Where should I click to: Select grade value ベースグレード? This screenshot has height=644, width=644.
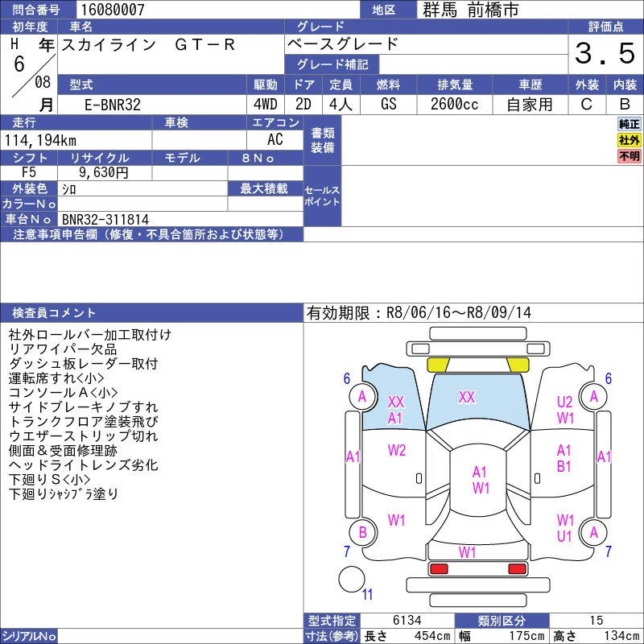coord(343,43)
